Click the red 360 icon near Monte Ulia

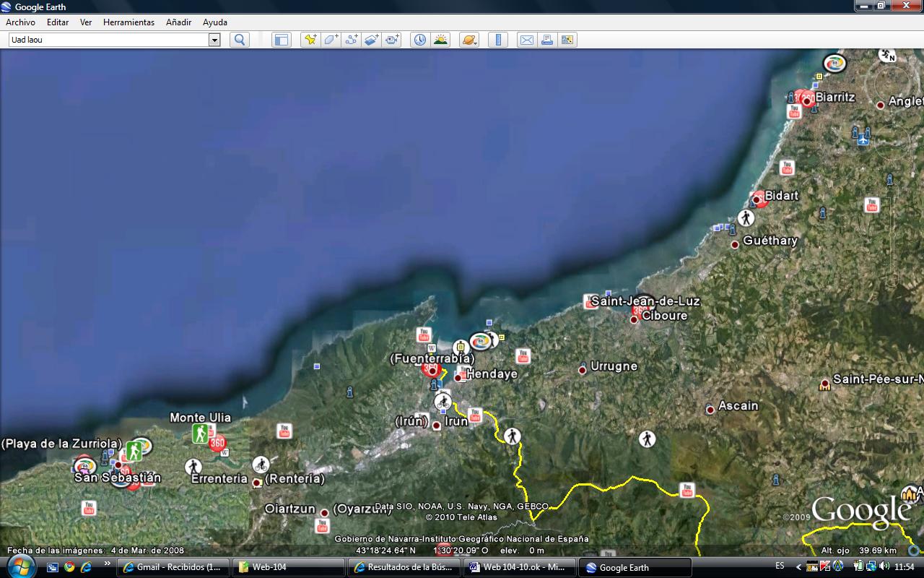(x=217, y=442)
